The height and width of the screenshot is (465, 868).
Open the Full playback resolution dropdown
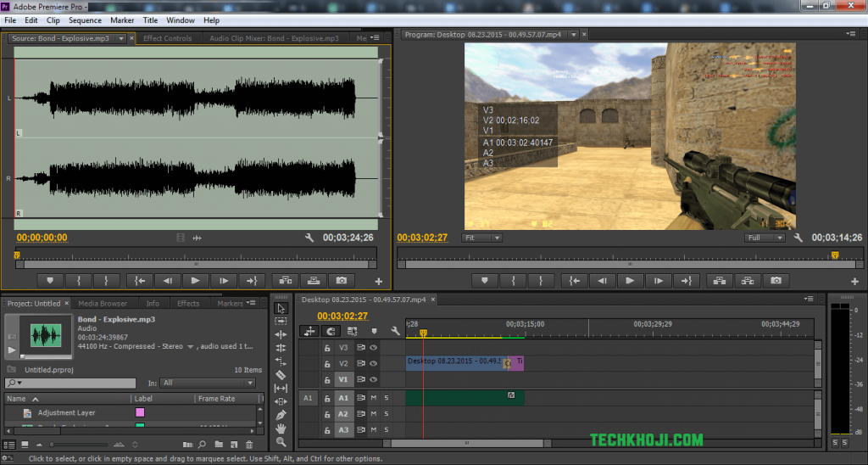point(765,238)
